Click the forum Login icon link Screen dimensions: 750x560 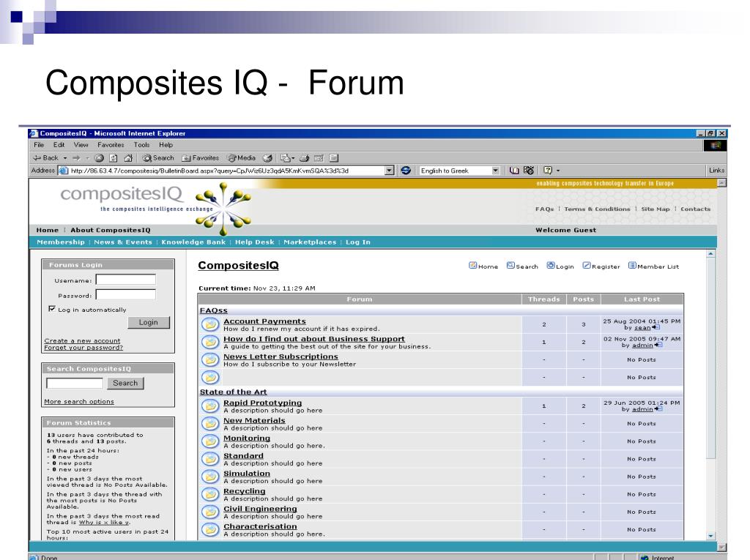click(560, 266)
